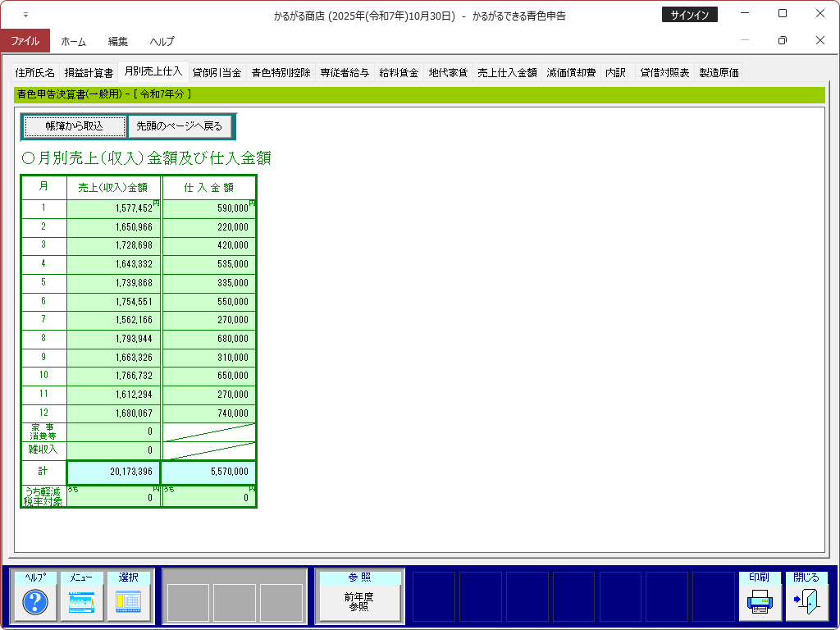
Task: Click the Print (印刷) printer icon
Action: 760,602
